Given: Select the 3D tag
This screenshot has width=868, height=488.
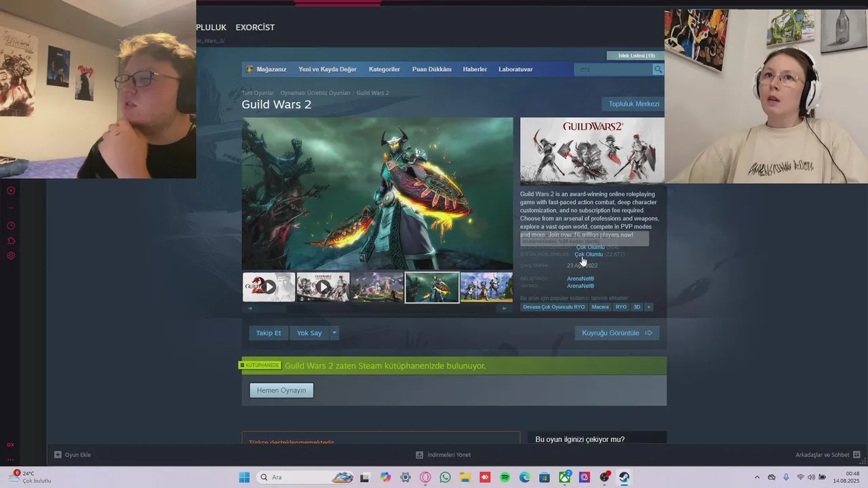Looking at the screenshot, I should click(637, 307).
